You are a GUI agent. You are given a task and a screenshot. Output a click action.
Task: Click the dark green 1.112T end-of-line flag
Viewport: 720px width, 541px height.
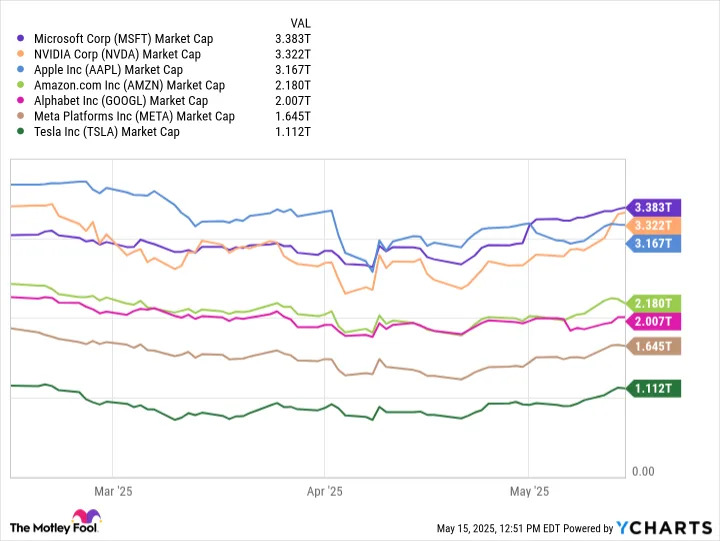(653, 389)
